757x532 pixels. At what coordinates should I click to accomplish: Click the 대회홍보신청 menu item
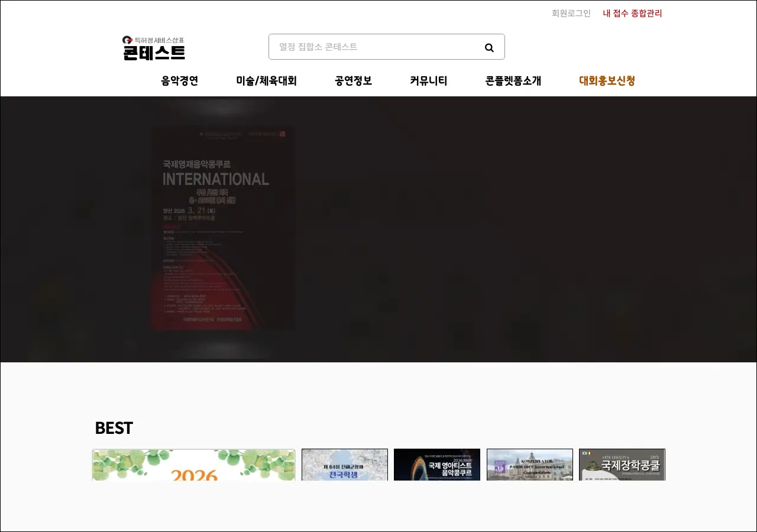(607, 81)
